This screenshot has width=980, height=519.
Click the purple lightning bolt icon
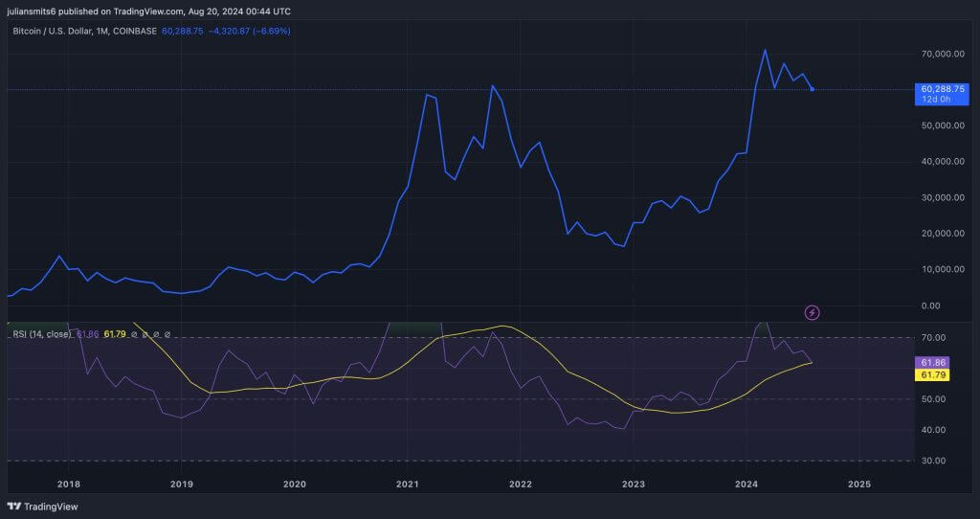(812, 312)
